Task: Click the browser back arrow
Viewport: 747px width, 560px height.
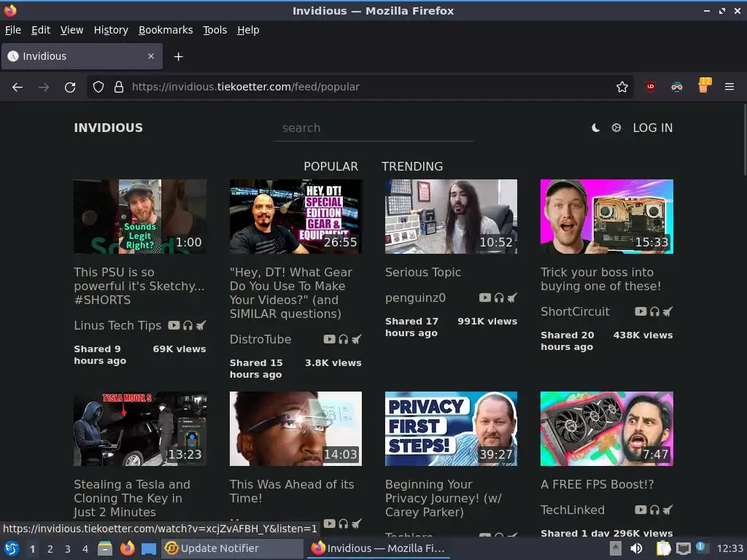Action: point(18,87)
